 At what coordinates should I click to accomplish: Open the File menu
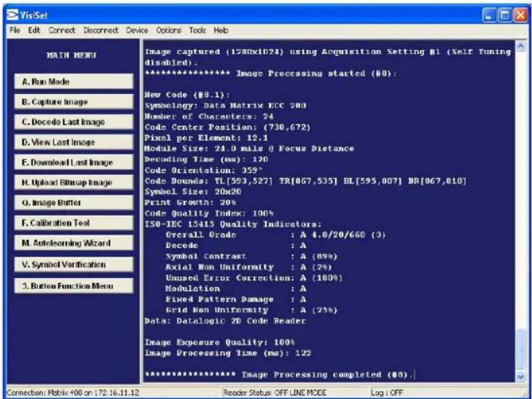14,30
